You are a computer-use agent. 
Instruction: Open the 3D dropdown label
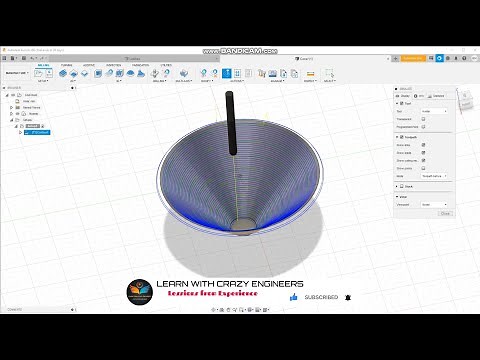click(118, 81)
